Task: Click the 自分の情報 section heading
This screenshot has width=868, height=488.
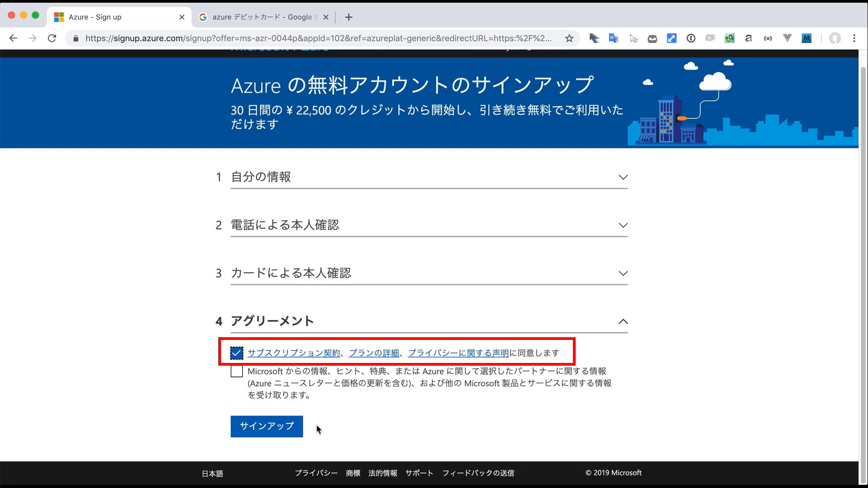Action: (x=261, y=177)
